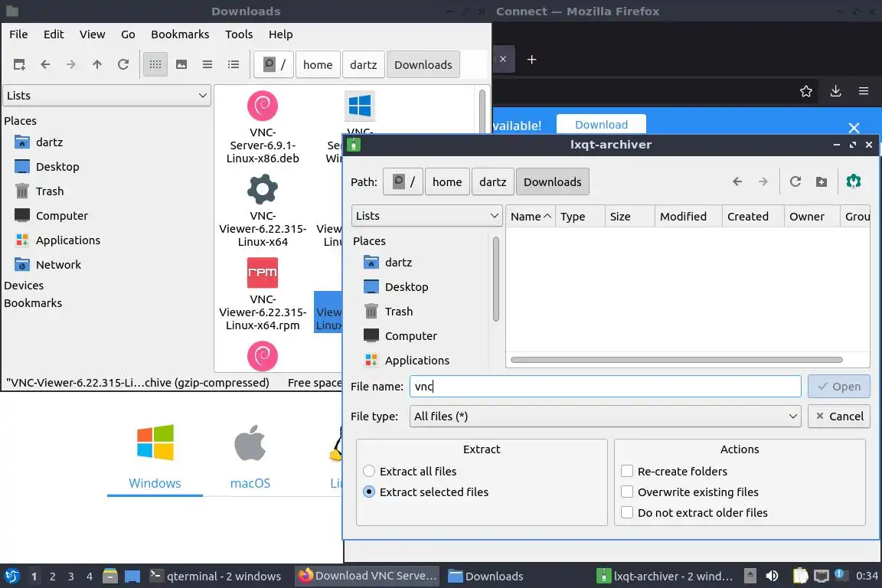Switch to compact view in file manager
The height and width of the screenshot is (588, 882).
coord(207,64)
